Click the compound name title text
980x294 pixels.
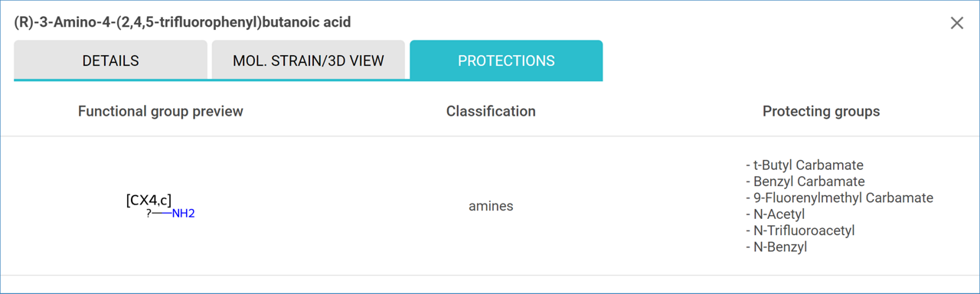pyautogui.click(x=182, y=22)
